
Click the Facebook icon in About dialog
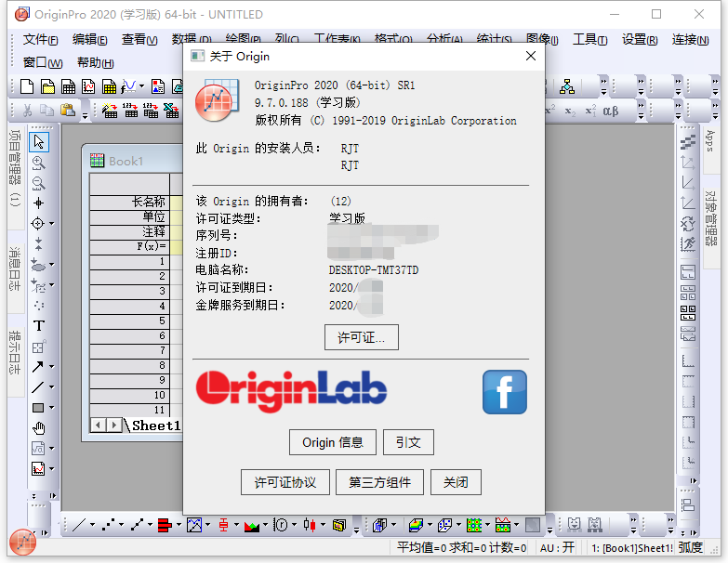[x=505, y=392]
